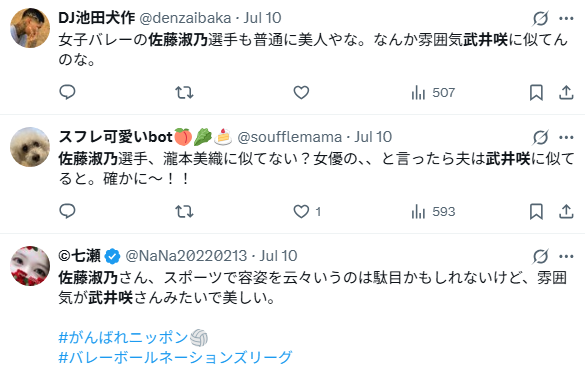Viewport: 585px width, 378px height.
Task: Reply to the DJ池田犬作 tweet
Action: pyautogui.click(x=68, y=92)
